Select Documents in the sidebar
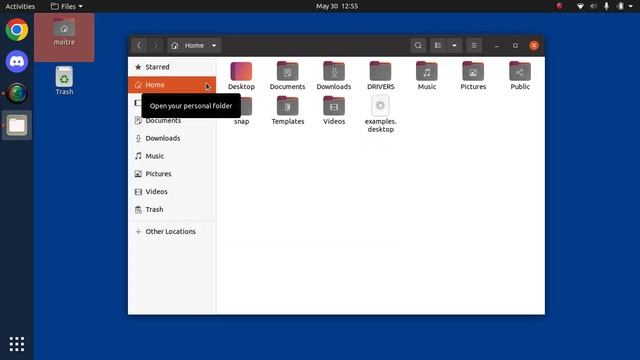The width and height of the screenshot is (640, 360). [x=172, y=120]
